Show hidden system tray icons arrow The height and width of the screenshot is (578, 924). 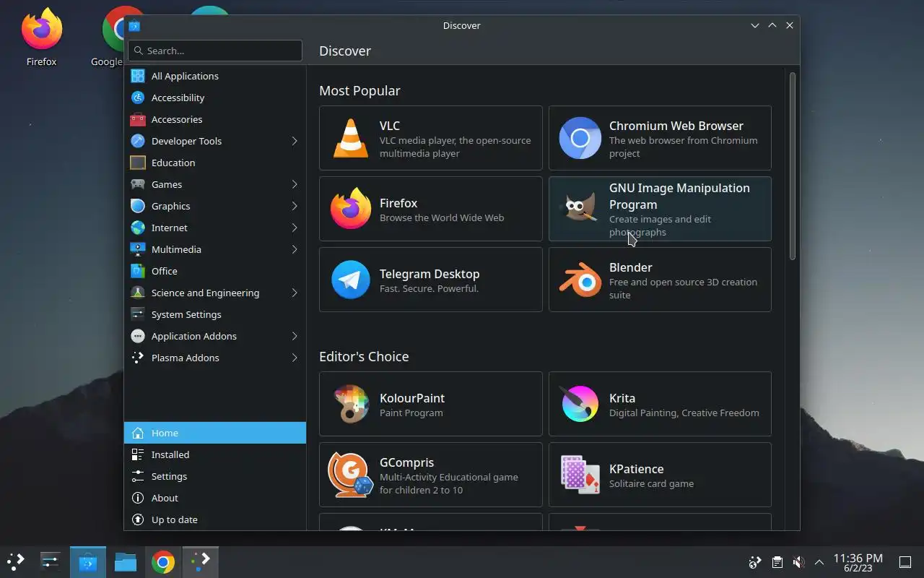[819, 562]
